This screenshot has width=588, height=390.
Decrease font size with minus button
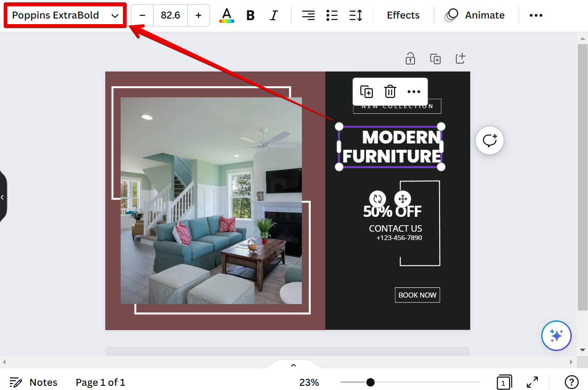tap(142, 15)
